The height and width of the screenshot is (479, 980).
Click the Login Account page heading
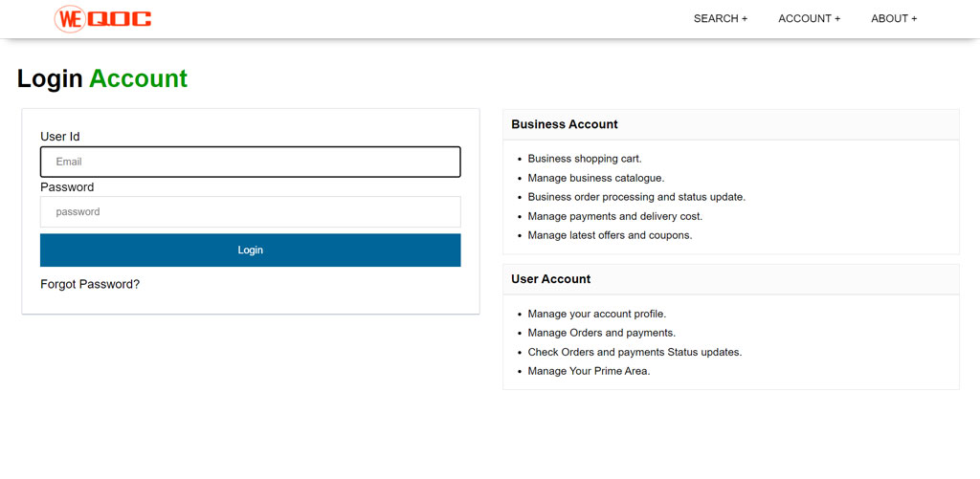tap(102, 78)
